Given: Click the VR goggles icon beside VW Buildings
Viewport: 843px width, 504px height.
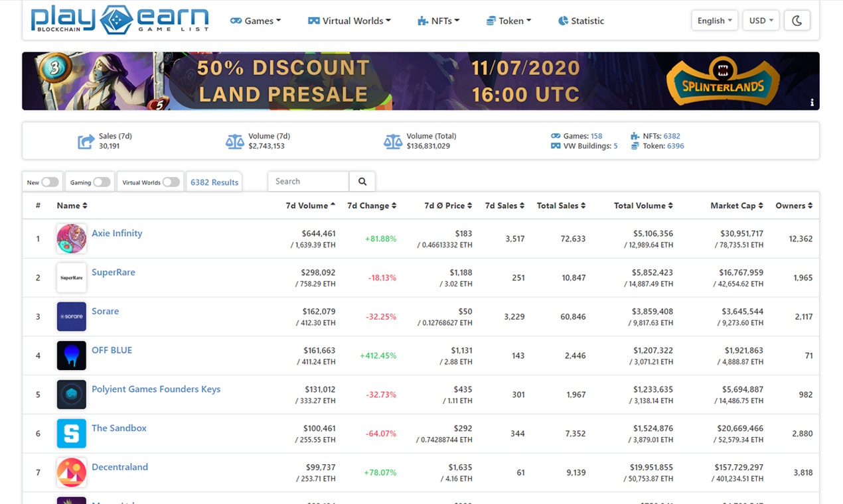Looking at the screenshot, I should point(556,146).
